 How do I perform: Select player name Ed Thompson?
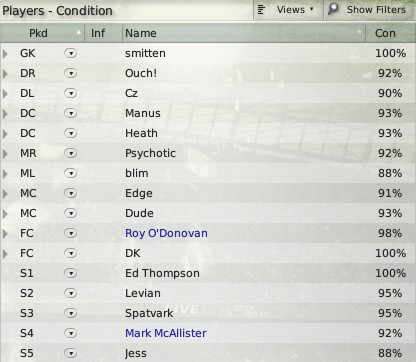tap(162, 274)
